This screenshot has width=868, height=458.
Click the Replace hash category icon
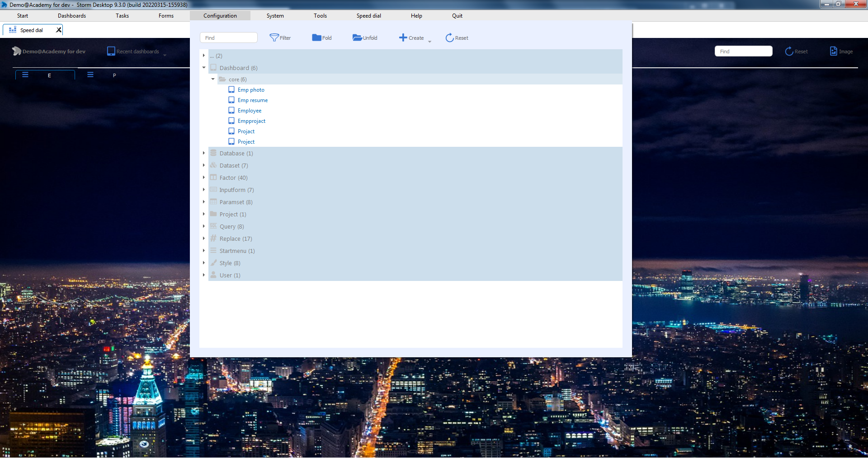click(x=213, y=238)
